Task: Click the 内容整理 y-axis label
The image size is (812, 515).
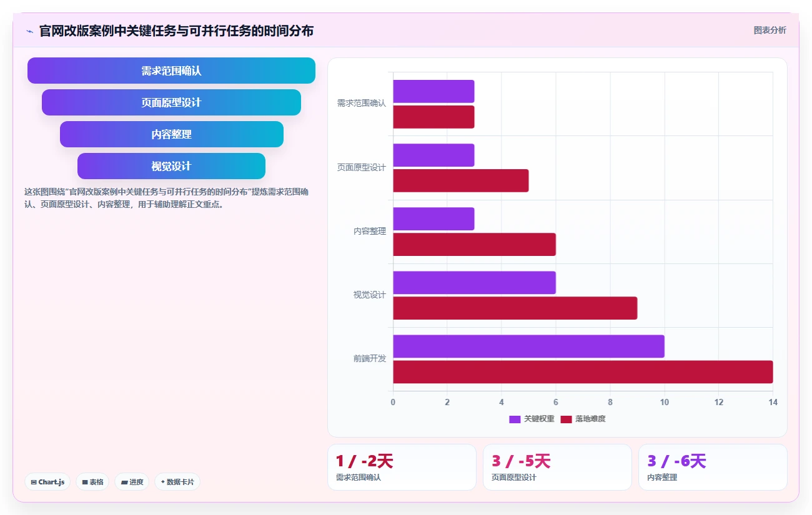Action: (x=370, y=231)
